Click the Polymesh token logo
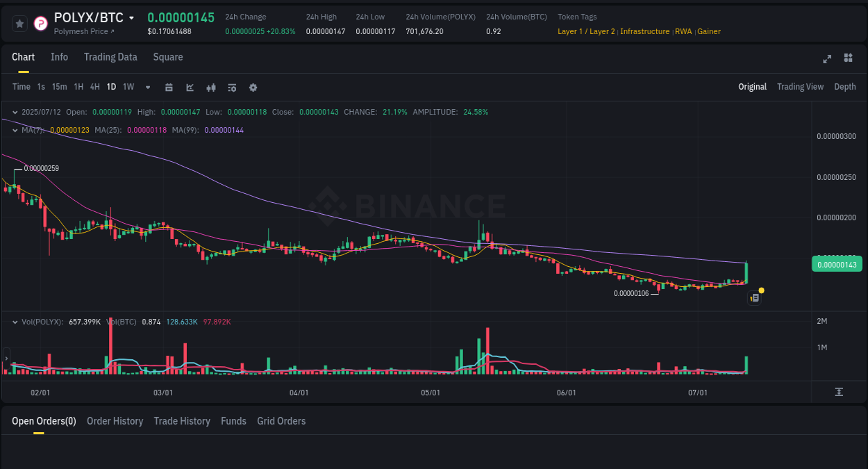 click(40, 23)
